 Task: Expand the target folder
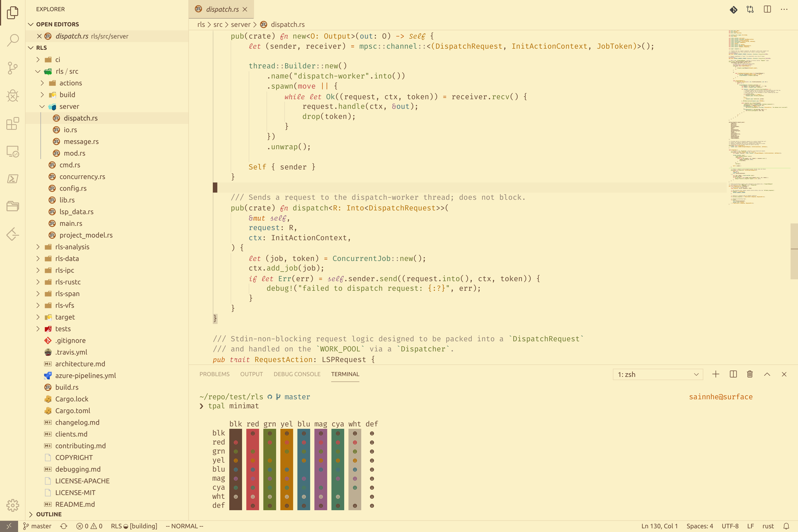click(x=38, y=317)
